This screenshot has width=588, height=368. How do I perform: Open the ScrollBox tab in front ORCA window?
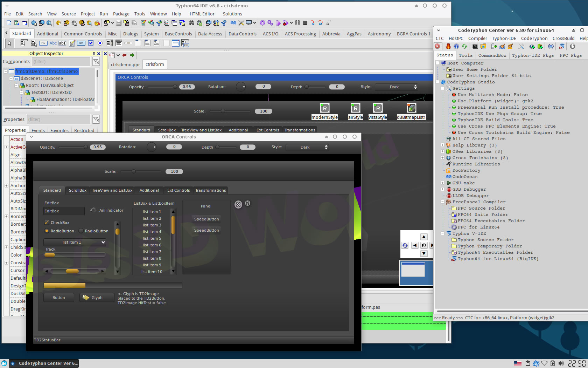click(77, 190)
